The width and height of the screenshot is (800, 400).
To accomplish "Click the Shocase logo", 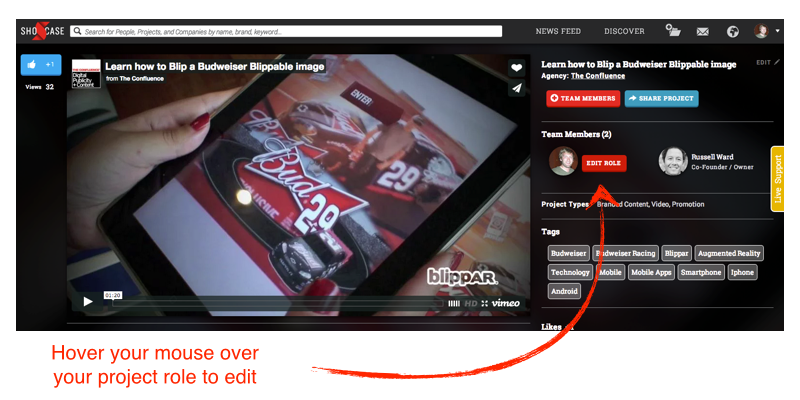I will 42,31.
